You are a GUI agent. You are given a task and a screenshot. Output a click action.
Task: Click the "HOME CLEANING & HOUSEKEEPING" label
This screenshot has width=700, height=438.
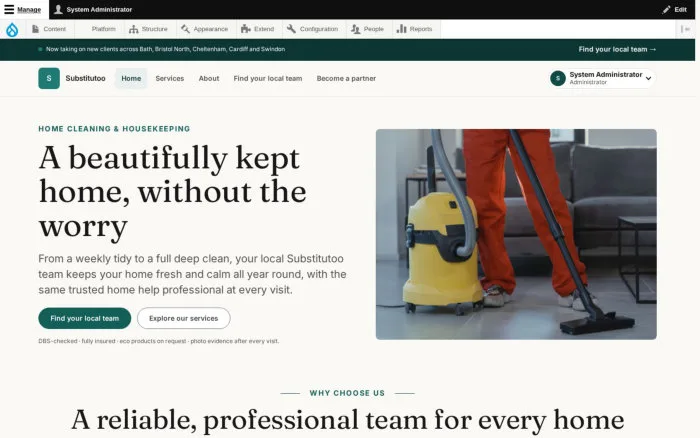click(x=114, y=129)
